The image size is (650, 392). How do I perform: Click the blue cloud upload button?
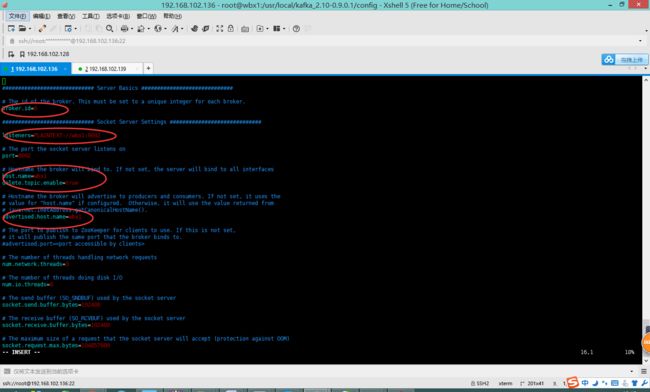(625, 60)
